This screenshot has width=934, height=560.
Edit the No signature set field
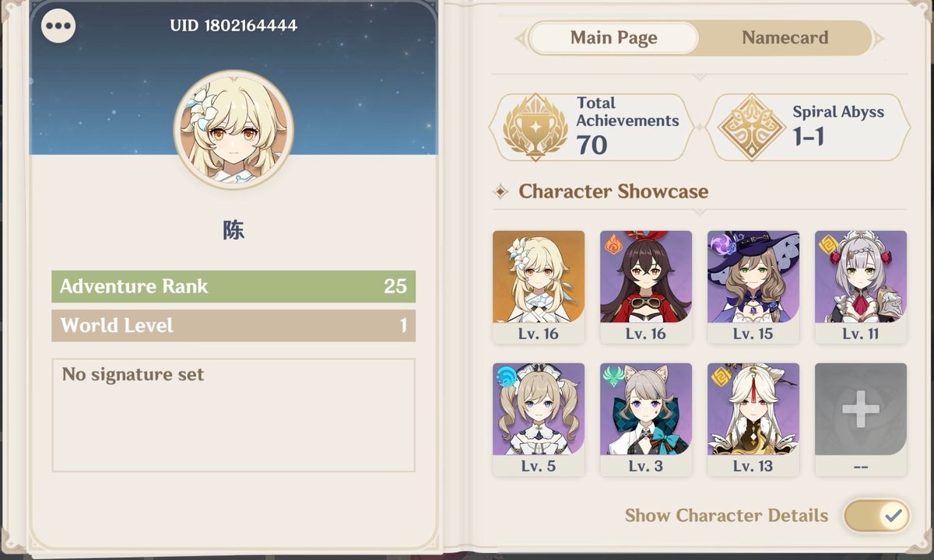tap(233, 415)
